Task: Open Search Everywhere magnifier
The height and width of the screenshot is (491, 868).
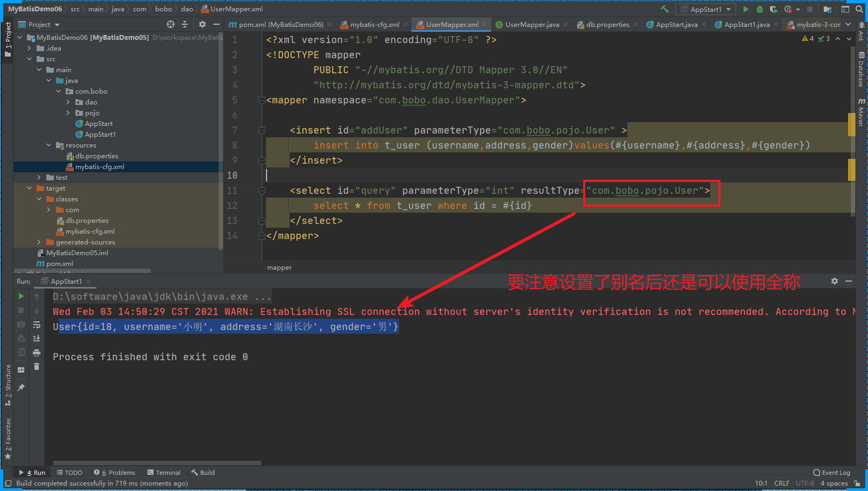Action: pyautogui.click(x=859, y=9)
